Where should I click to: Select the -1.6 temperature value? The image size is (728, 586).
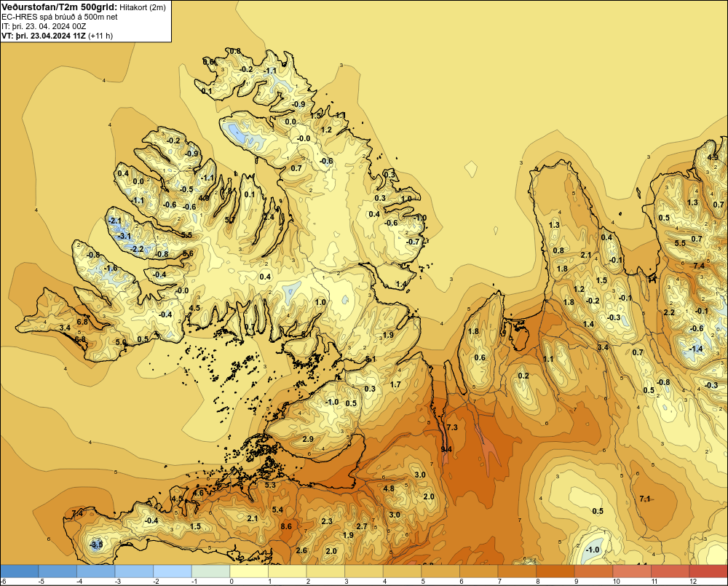(111, 269)
